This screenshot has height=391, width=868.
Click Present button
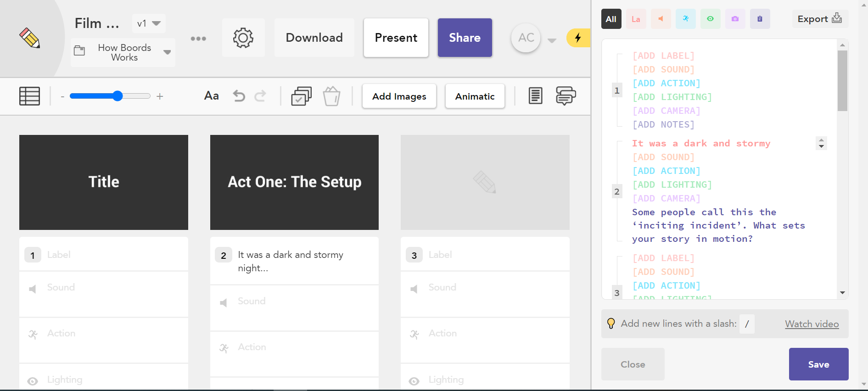tap(396, 38)
